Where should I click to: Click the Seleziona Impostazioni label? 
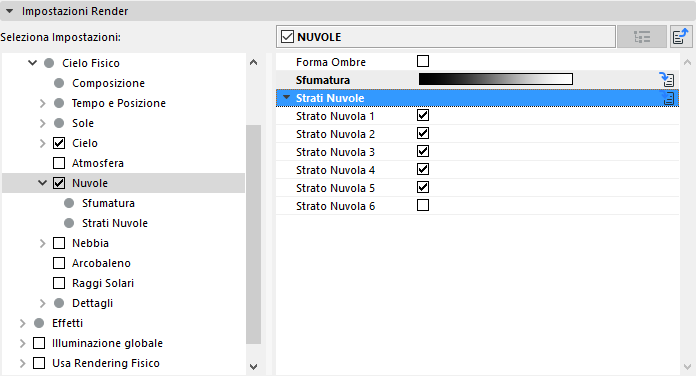[60, 37]
